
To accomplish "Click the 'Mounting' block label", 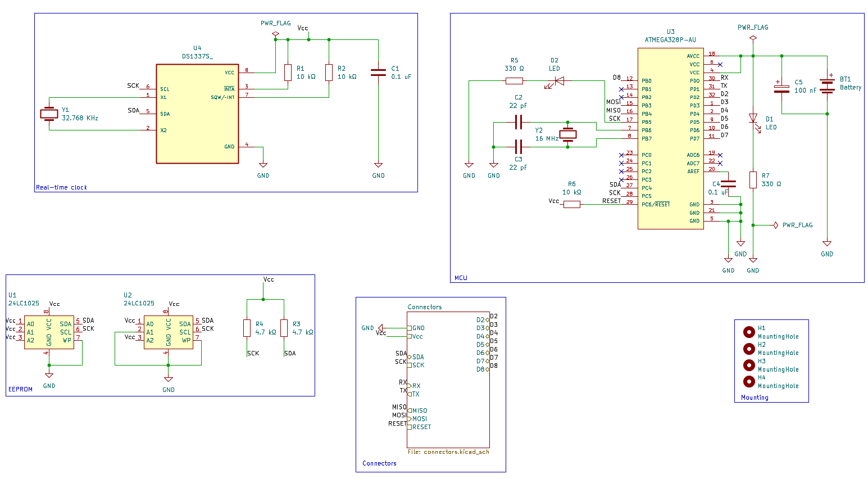I will pos(755,398).
